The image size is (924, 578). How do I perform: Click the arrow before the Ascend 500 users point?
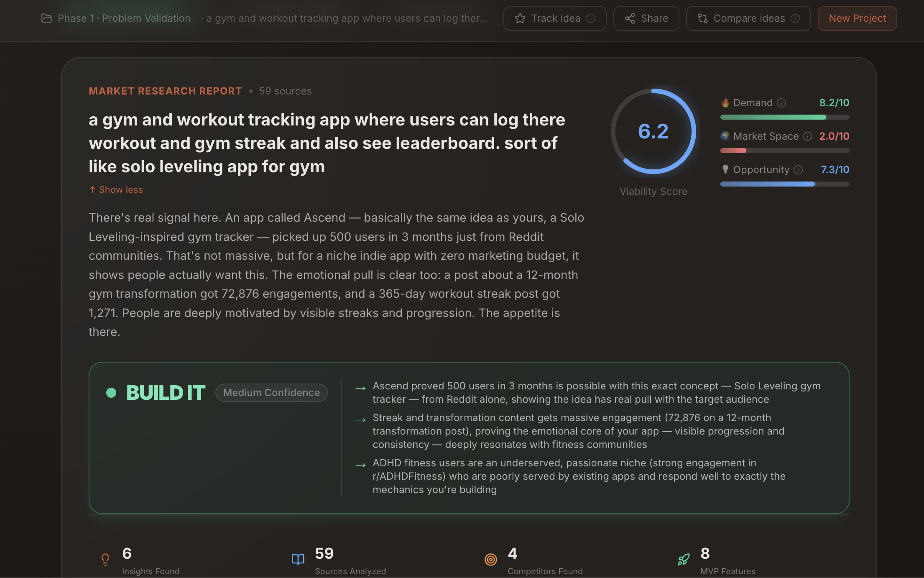(360, 389)
